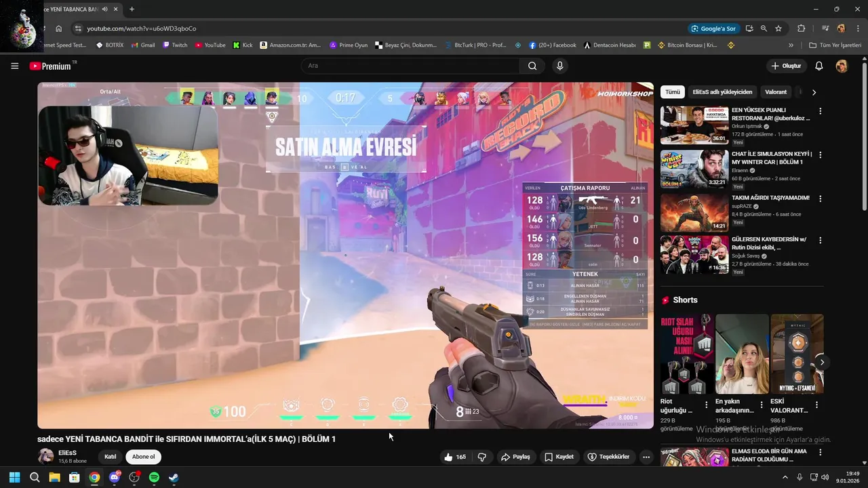This screenshot has height=488, width=868.
Task: Open Chrome media control icon
Action: coord(825,28)
